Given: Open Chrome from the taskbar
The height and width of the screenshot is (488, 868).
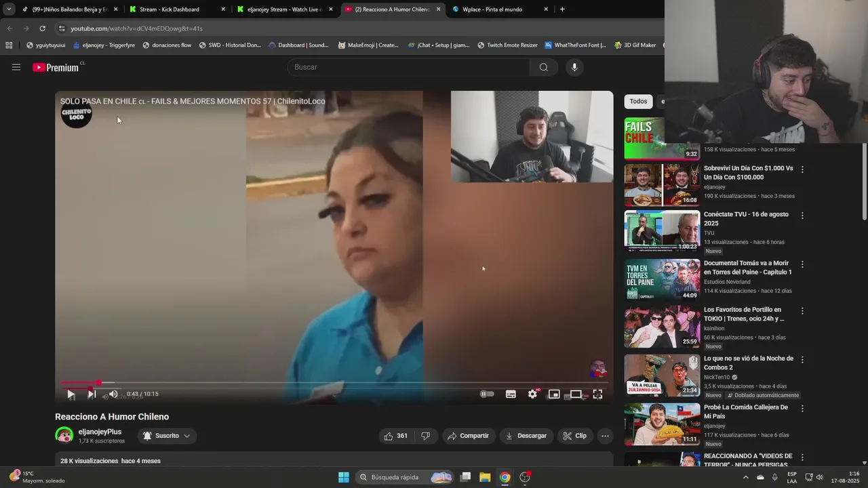Looking at the screenshot, I should [505, 477].
